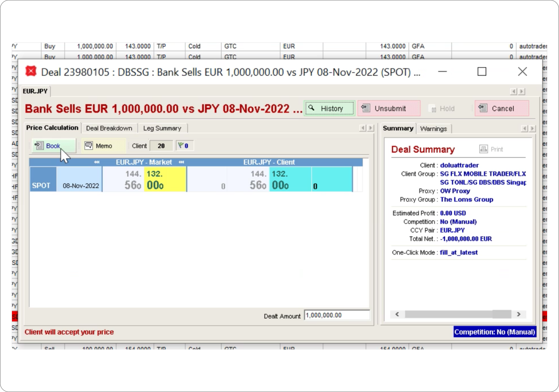The image size is (559, 392).
Task: Click the cyan Client 132.00 price cell
Action: point(290,179)
